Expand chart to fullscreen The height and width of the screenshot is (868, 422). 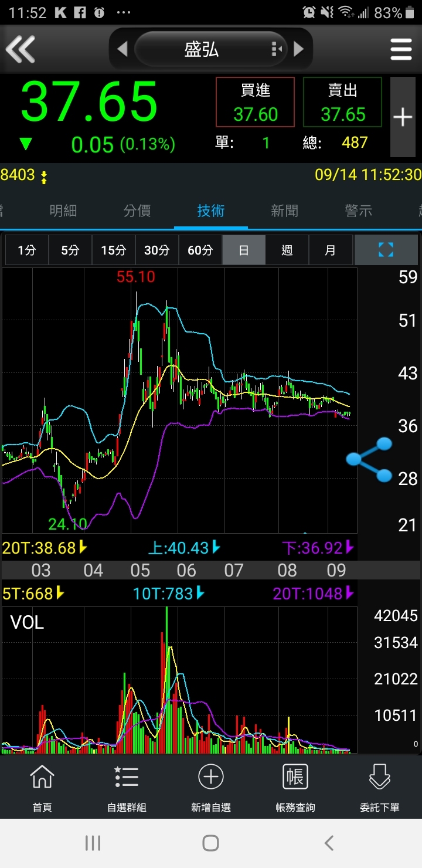386,250
